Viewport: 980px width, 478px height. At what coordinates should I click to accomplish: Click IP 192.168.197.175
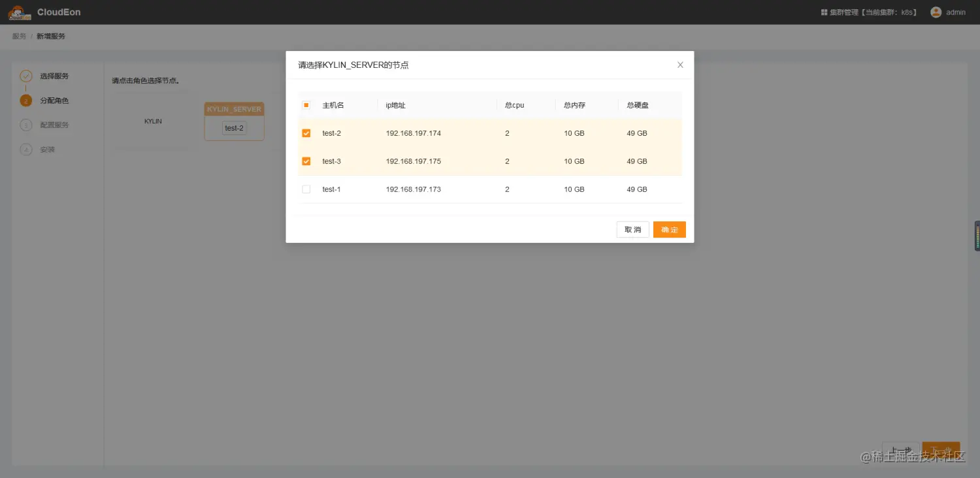coord(414,161)
